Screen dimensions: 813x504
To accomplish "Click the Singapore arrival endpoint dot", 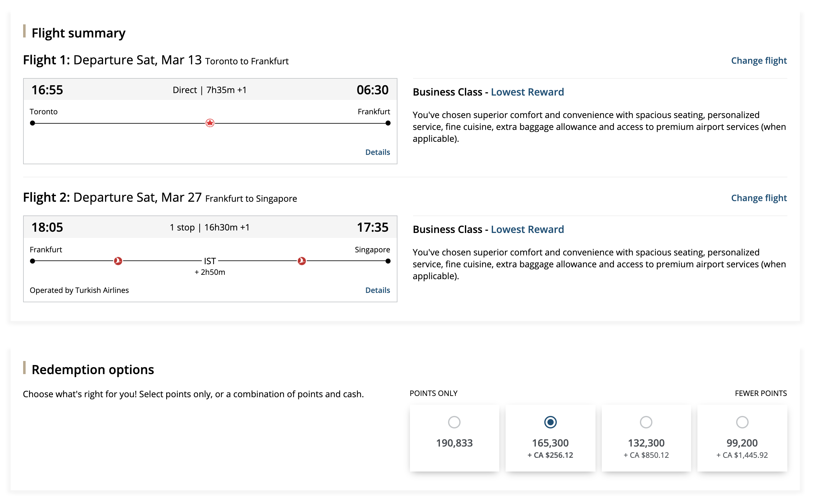I will coord(387,261).
